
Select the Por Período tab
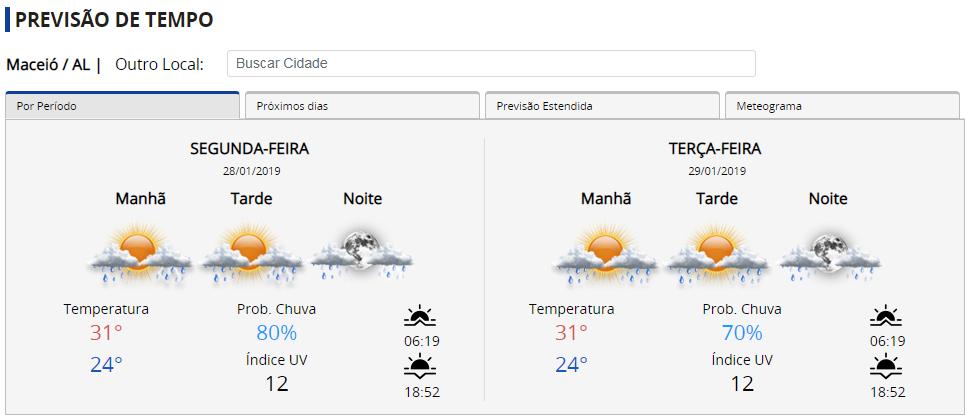pos(122,106)
